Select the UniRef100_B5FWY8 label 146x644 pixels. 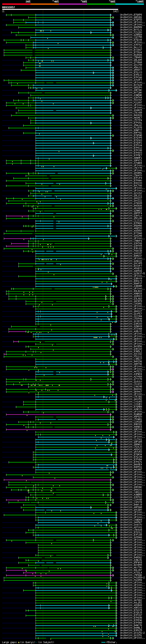[x=131, y=563]
